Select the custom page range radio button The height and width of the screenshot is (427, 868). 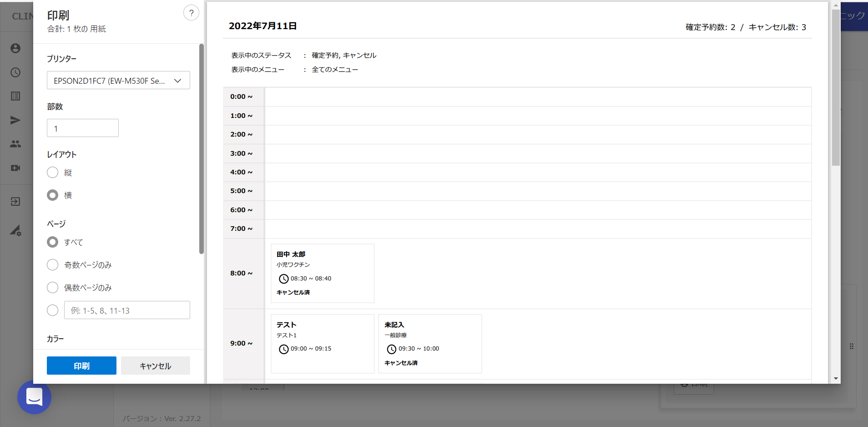[x=53, y=310]
